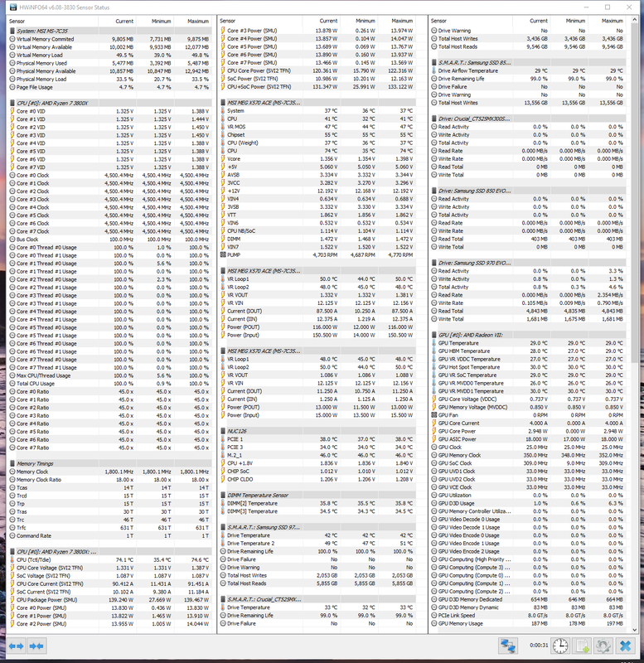Click the icon on Total CPU Usage row

click(x=12, y=384)
